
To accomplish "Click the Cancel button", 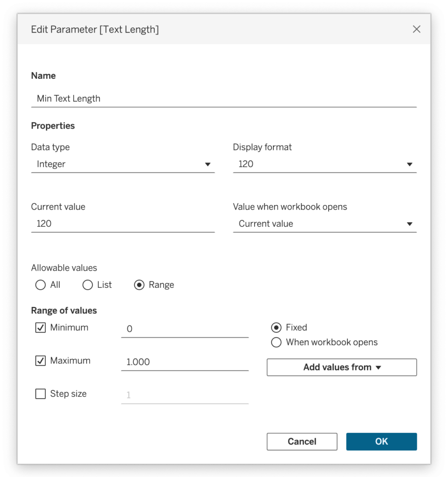I will [x=302, y=442].
